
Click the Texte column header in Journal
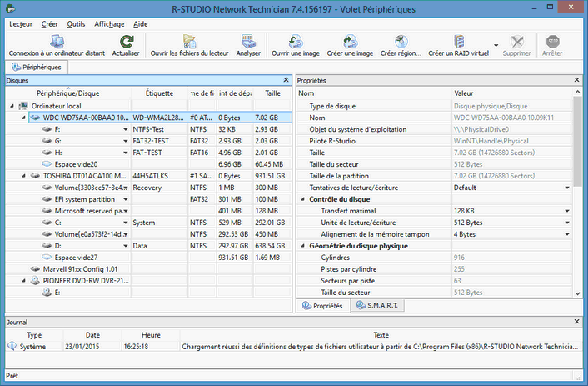pos(381,335)
